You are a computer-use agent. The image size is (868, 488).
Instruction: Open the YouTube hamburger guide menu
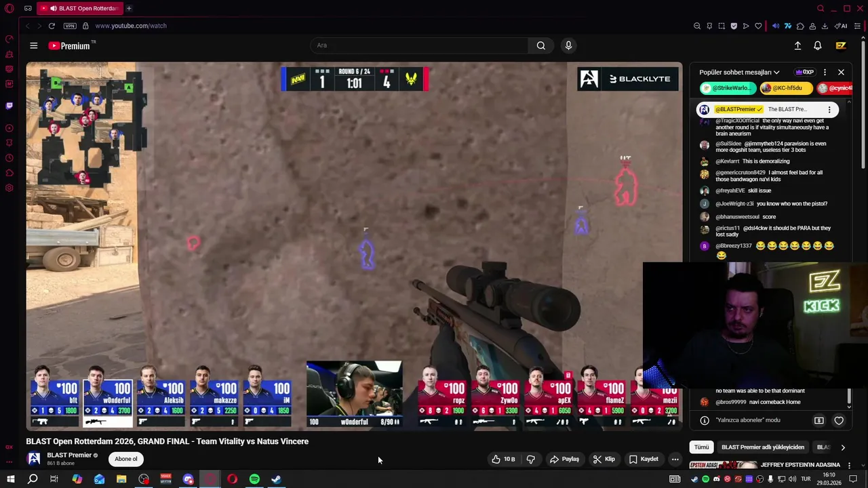33,45
